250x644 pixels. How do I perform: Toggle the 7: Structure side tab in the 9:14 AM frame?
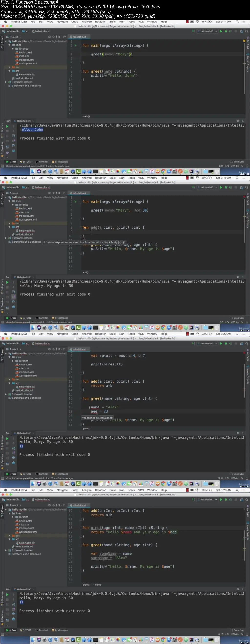coord(2,130)
